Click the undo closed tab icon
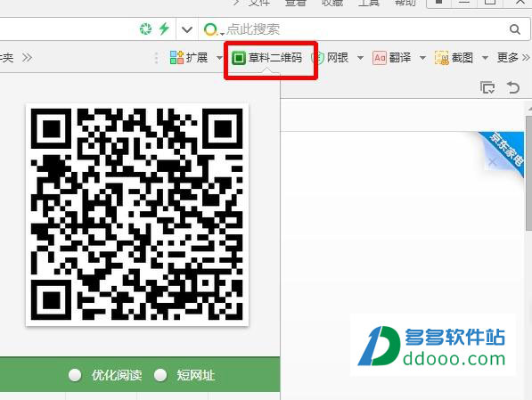Screen dimensions: 532x400 513,87
